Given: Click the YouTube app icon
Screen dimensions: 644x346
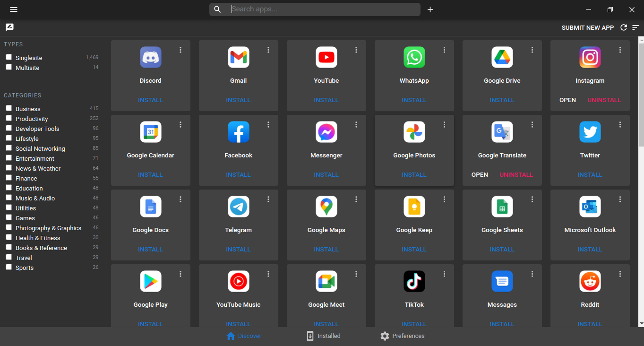Looking at the screenshot, I should [x=326, y=57].
